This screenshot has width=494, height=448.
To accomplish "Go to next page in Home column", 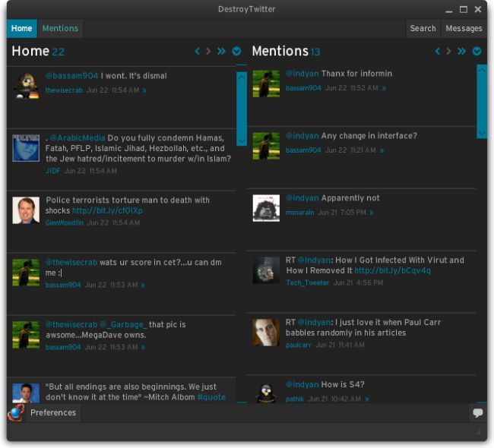I will pos(208,51).
